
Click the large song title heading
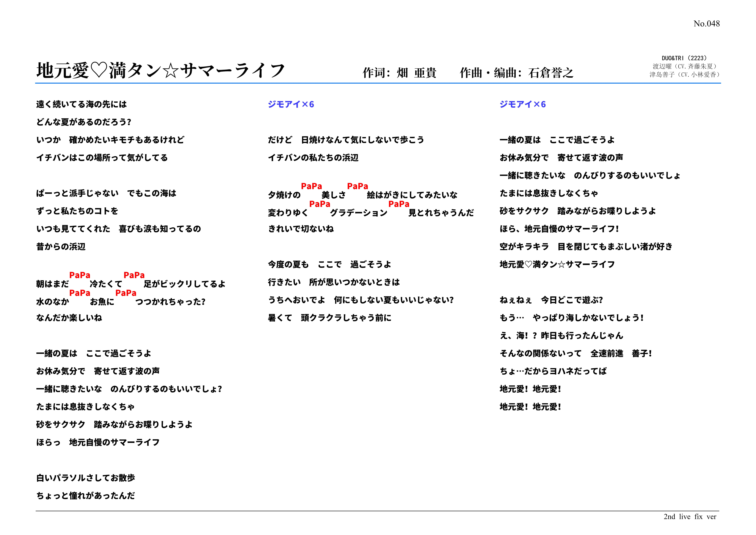pos(160,71)
